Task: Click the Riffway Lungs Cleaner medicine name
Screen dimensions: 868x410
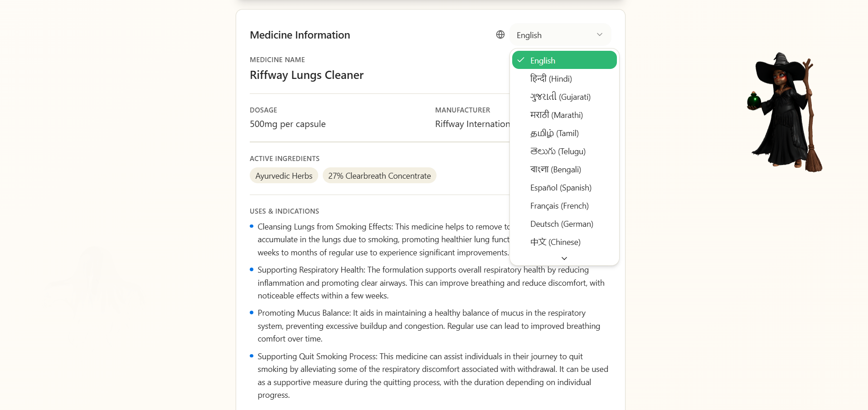Action: (306, 75)
